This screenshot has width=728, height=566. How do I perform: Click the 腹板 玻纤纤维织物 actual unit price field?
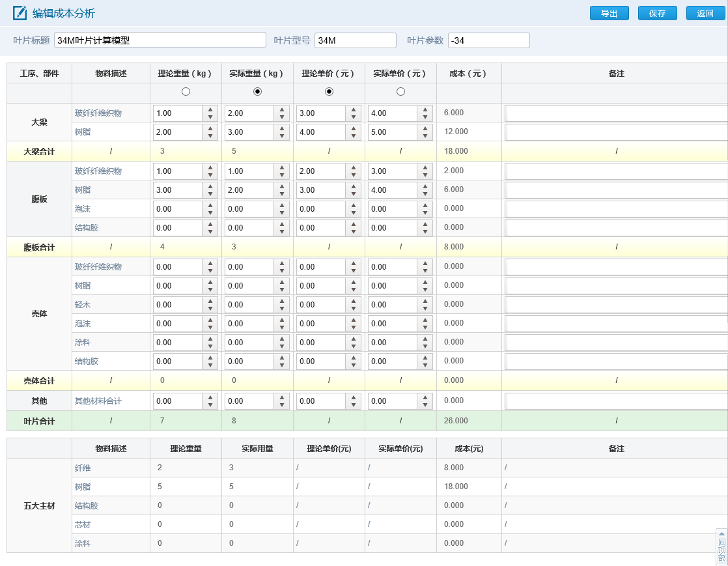click(x=392, y=171)
